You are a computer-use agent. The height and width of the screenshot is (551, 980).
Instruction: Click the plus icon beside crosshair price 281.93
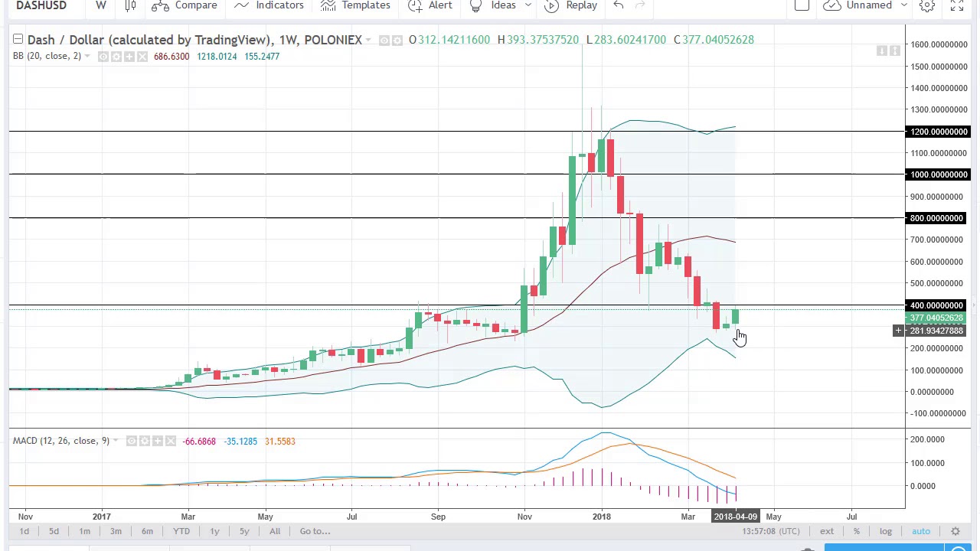click(x=899, y=331)
